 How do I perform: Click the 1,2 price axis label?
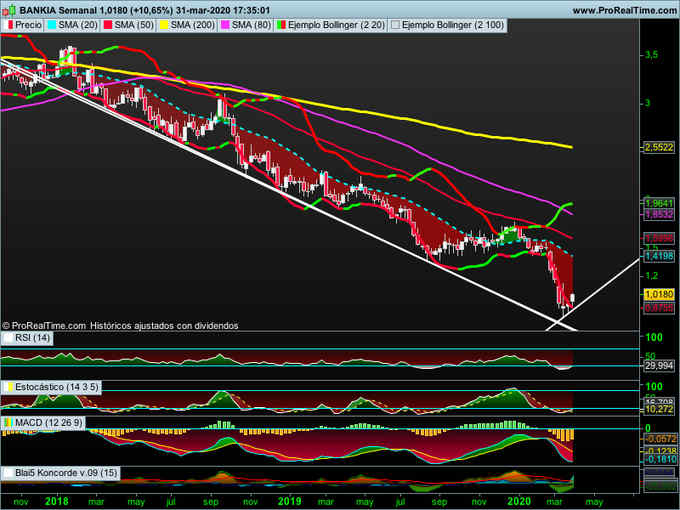pos(651,275)
